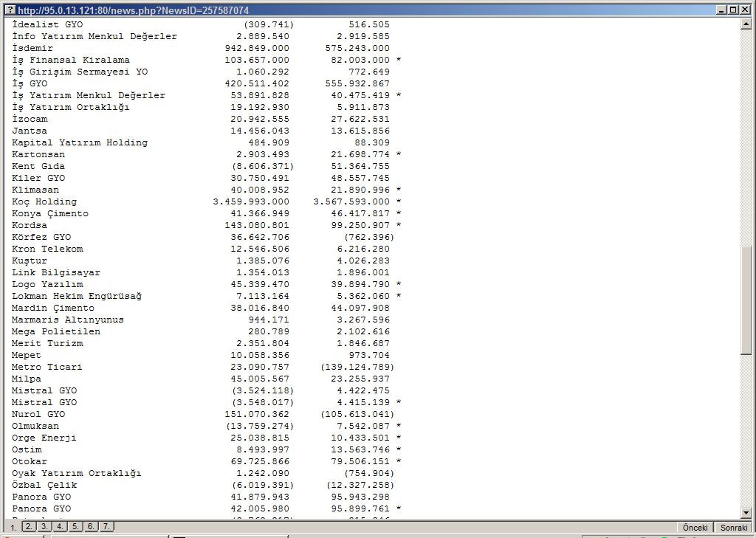
Task: Select Marmaris Altınyunus text
Action: click(68, 320)
